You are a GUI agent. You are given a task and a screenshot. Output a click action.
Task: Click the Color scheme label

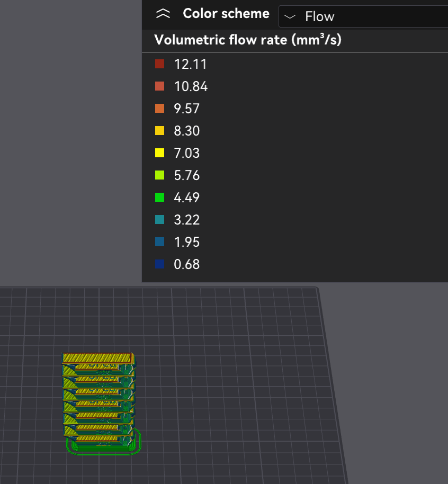tap(226, 14)
